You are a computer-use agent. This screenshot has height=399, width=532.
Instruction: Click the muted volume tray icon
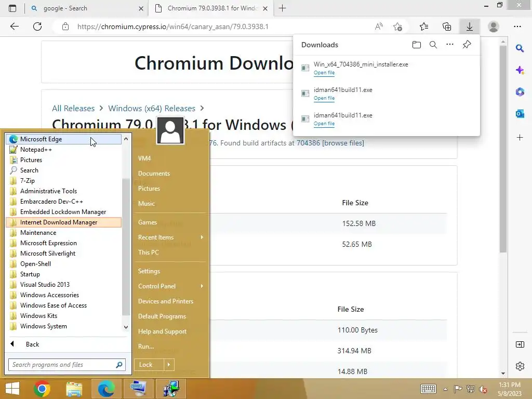coord(483,389)
